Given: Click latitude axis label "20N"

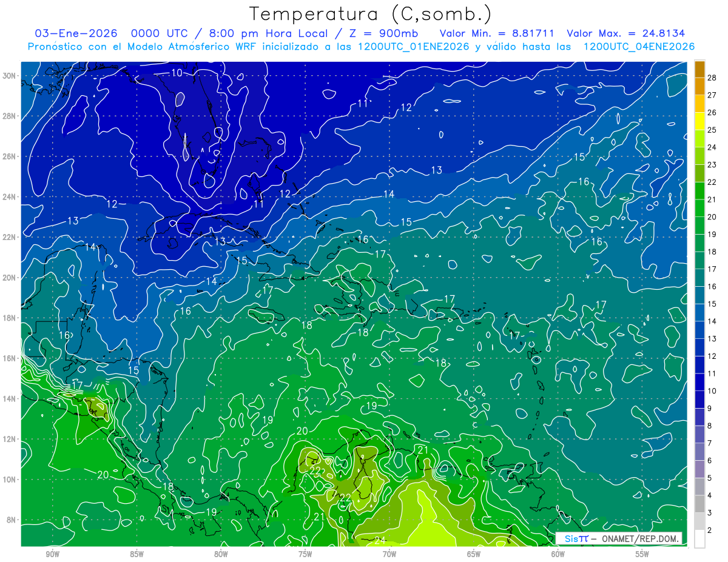Looking at the screenshot, I should [10, 278].
